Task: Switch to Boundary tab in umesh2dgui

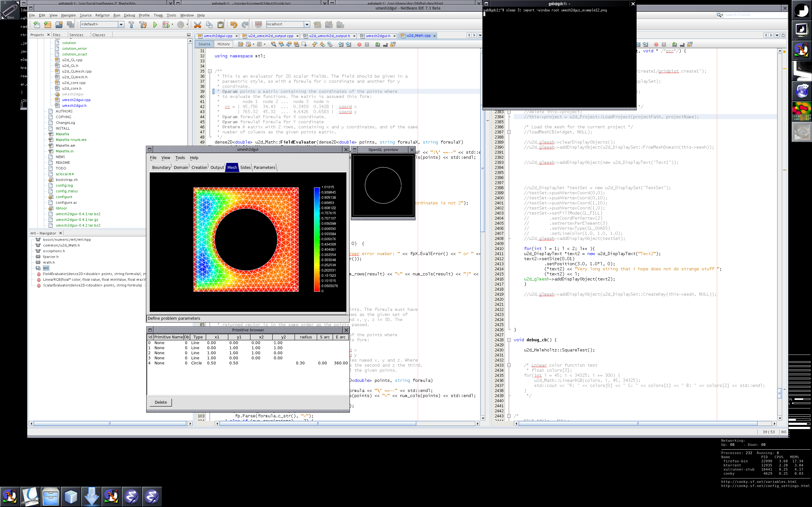Action: (x=161, y=167)
